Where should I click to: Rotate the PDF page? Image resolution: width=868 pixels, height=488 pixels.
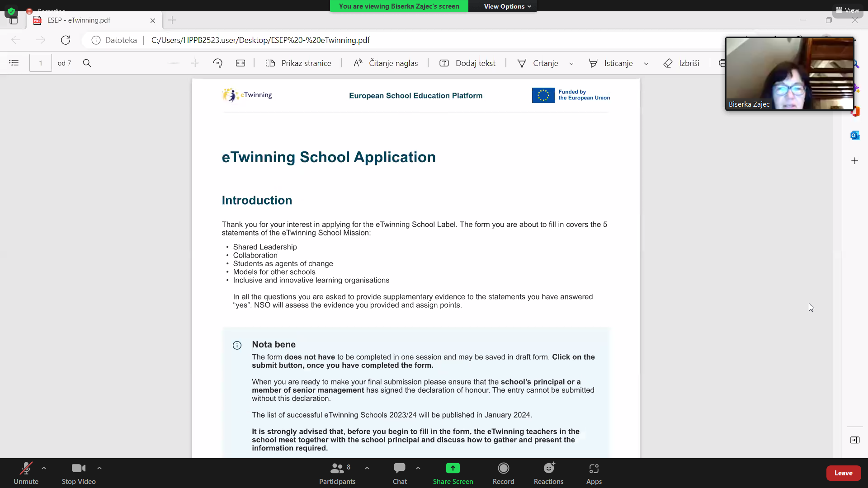tap(217, 63)
